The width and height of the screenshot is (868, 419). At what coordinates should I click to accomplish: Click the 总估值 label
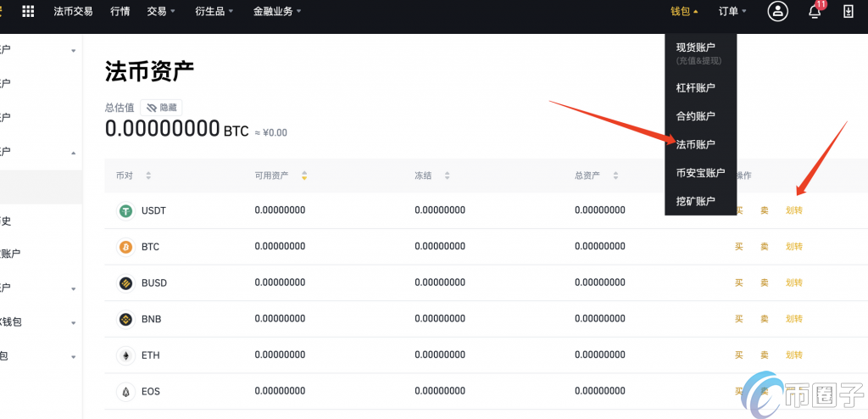point(120,108)
